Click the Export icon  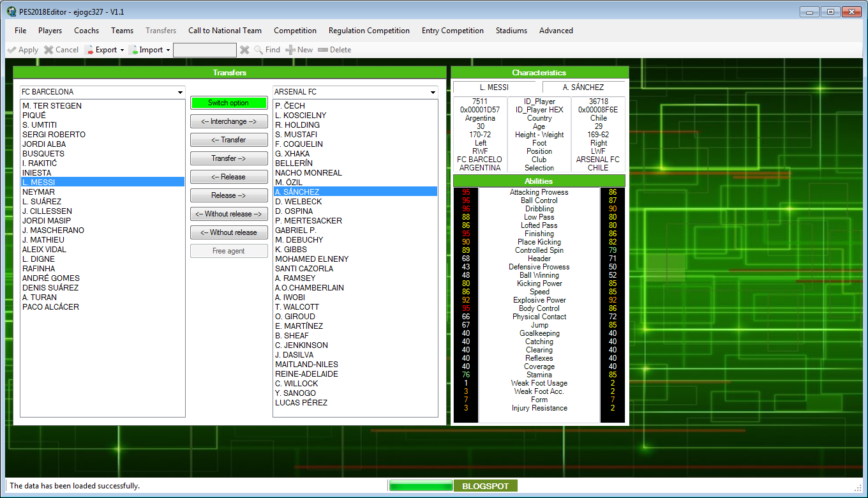tap(89, 50)
